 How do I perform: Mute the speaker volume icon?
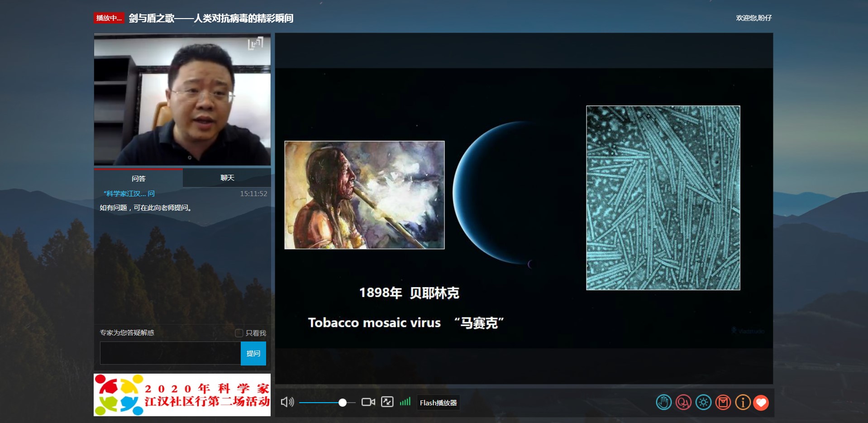coord(287,402)
